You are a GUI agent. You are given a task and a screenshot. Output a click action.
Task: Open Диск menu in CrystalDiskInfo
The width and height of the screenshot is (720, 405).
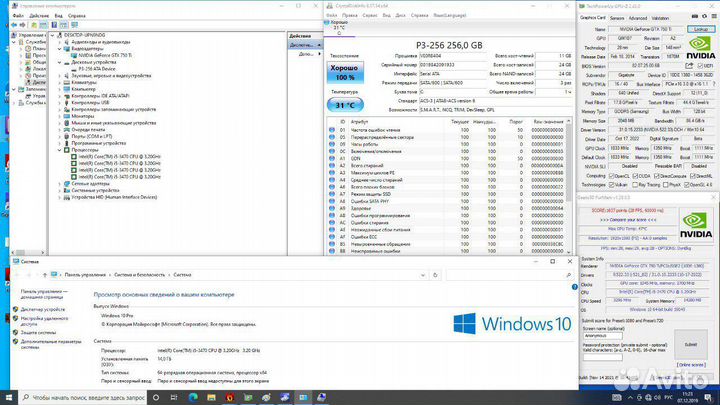[x=400, y=15]
